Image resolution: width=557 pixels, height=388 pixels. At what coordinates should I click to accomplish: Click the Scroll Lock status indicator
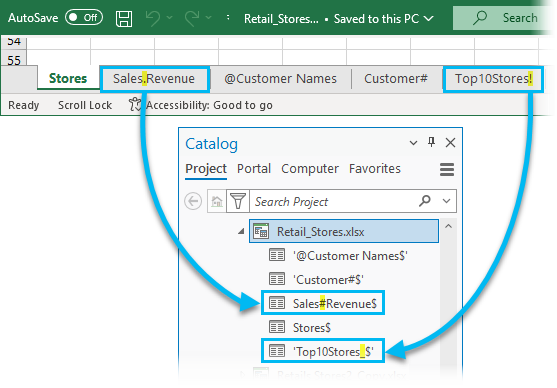(85, 105)
